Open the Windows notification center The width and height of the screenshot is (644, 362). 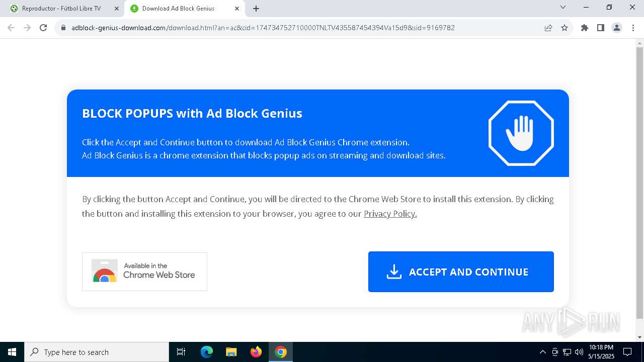pos(627,352)
